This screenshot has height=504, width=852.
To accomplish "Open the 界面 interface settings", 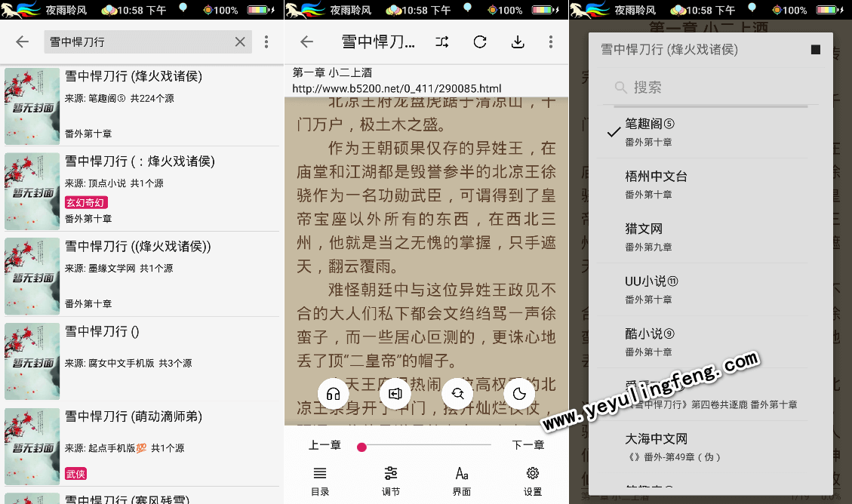I will click(x=462, y=481).
